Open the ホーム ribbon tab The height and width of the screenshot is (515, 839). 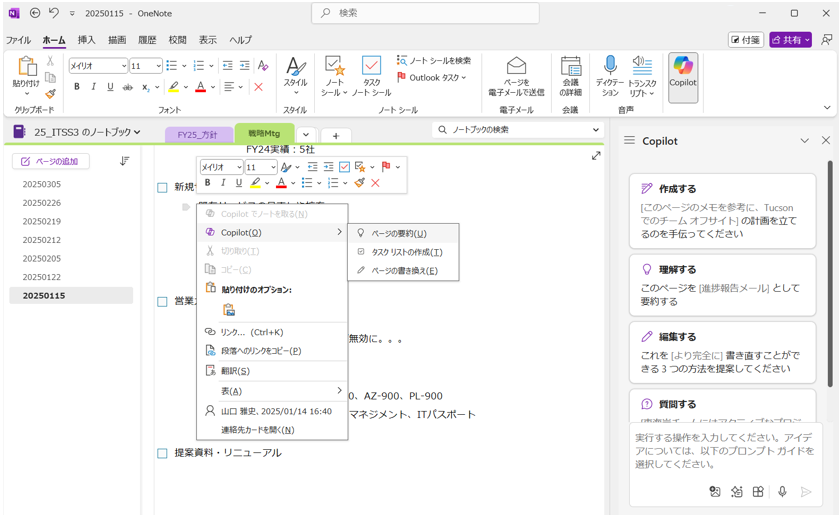pyautogui.click(x=54, y=40)
